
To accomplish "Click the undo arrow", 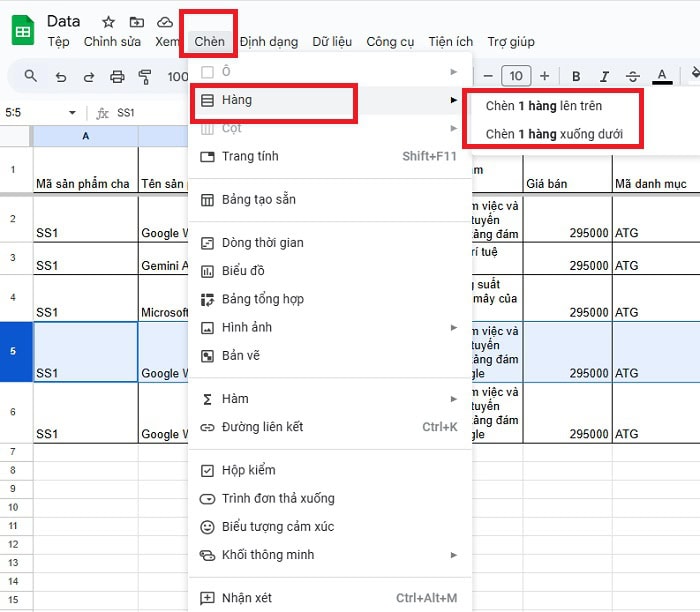I will tap(61, 77).
